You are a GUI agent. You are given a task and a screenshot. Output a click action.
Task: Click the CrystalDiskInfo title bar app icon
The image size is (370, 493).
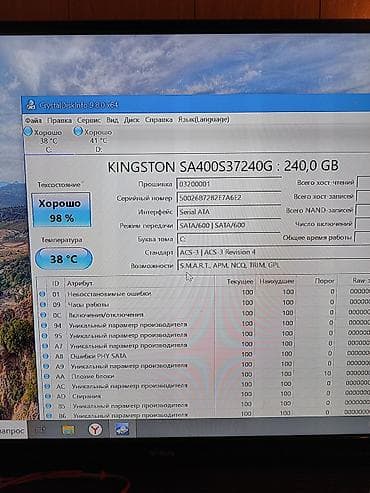coord(31,105)
